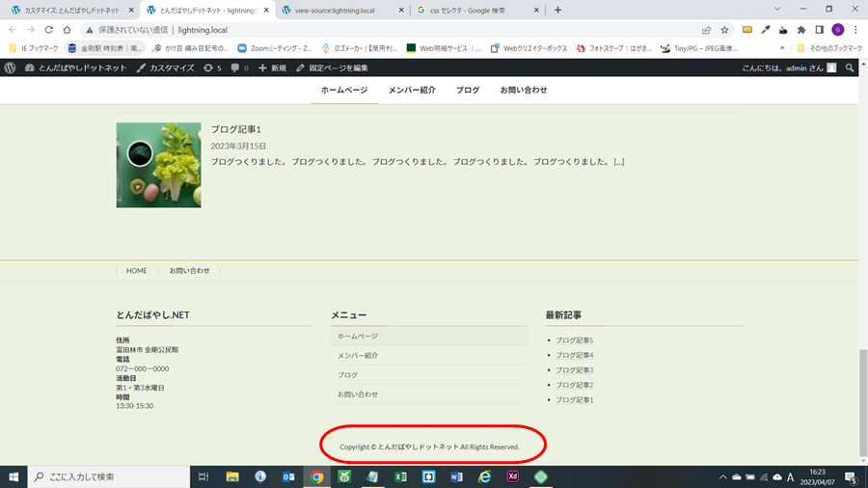This screenshot has width=868, height=488.
Task: Open the admin bar search magnifier
Action: (x=850, y=68)
